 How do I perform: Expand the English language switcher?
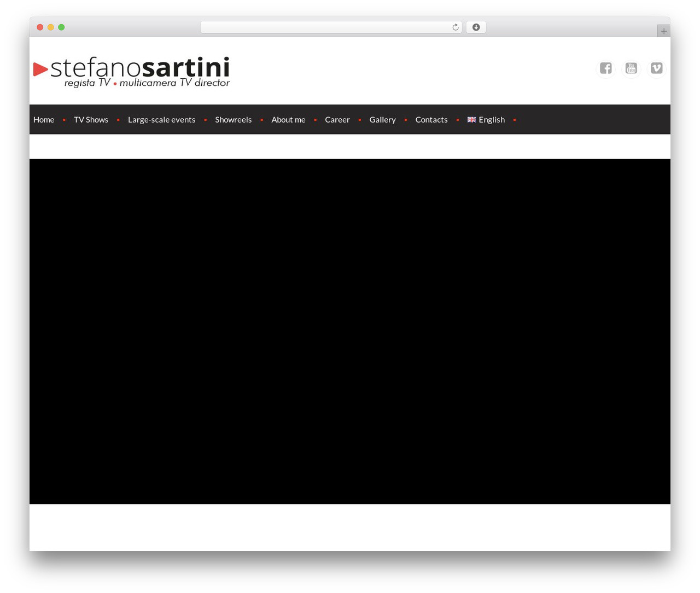[x=486, y=120]
